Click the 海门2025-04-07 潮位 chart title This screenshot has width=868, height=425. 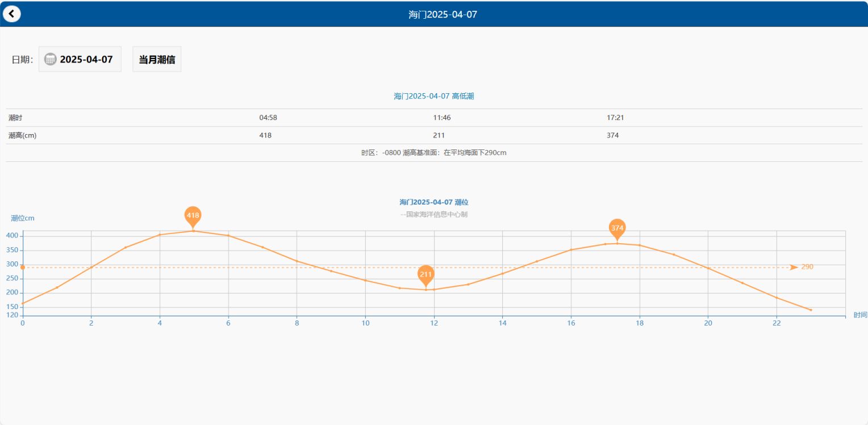(434, 202)
